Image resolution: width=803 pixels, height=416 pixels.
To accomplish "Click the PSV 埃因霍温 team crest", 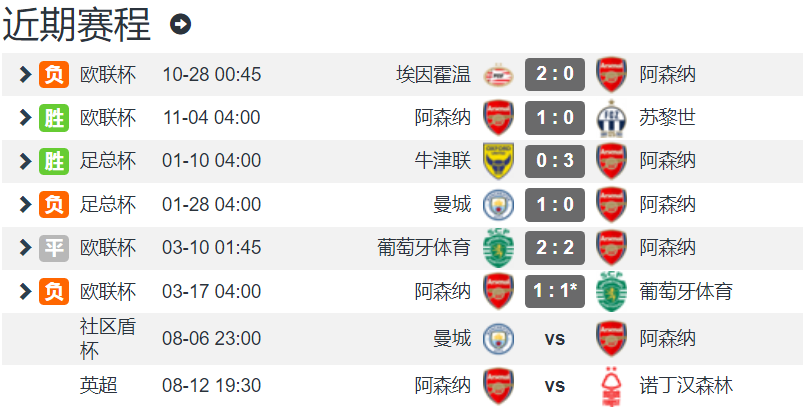I will coord(497,74).
